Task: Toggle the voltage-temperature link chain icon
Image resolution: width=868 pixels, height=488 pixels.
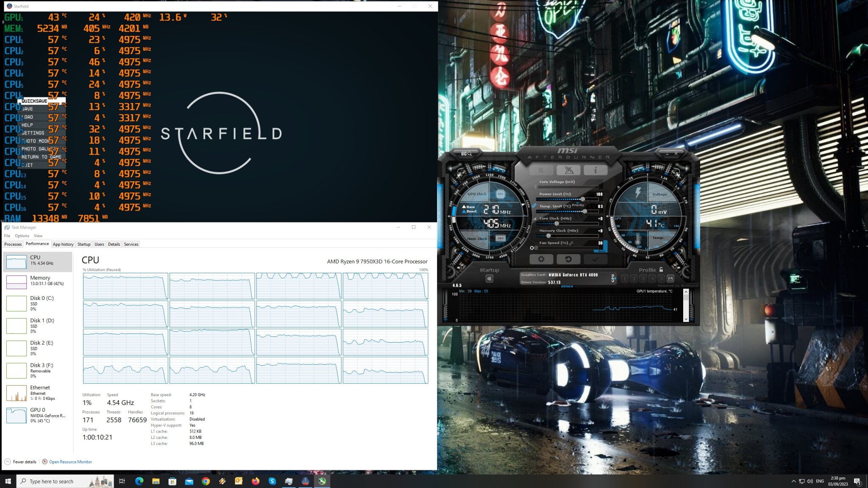Action: [533, 205]
